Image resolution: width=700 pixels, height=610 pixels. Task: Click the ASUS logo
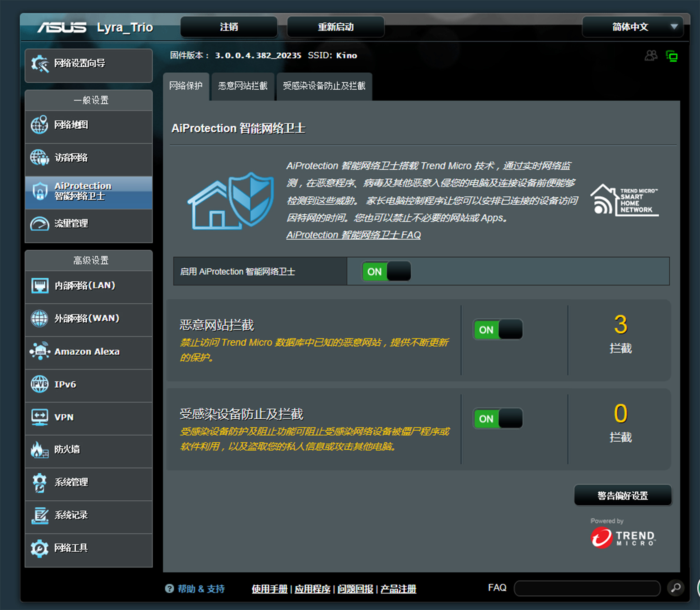pyautogui.click(x=62, y=27)
